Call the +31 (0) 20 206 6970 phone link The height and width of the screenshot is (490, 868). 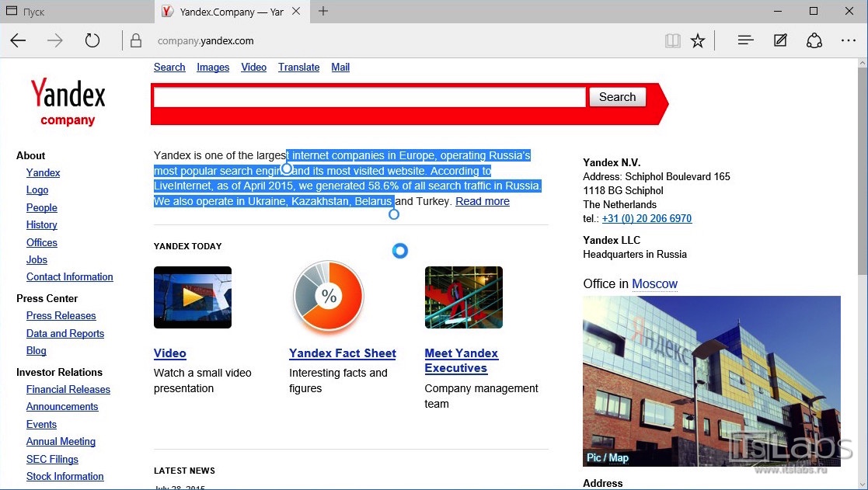647,218
